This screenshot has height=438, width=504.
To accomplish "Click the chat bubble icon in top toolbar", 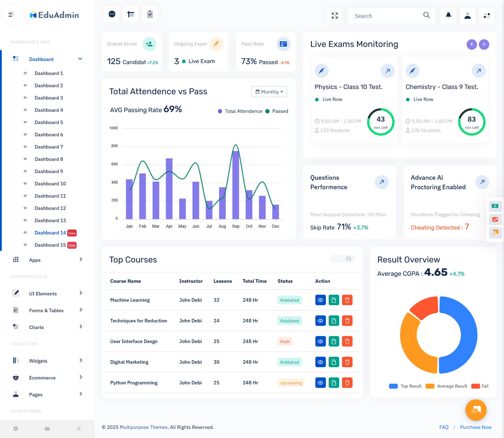I will click(112, 14).
